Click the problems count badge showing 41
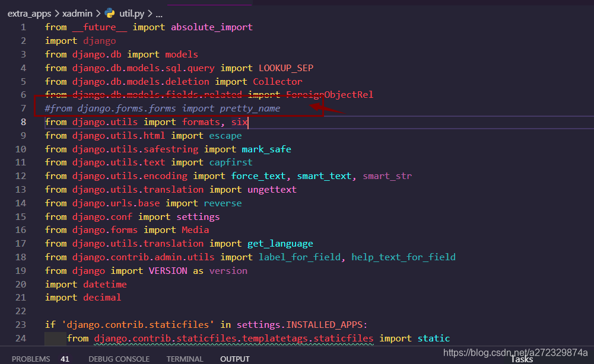 click(x=65, y=358)
